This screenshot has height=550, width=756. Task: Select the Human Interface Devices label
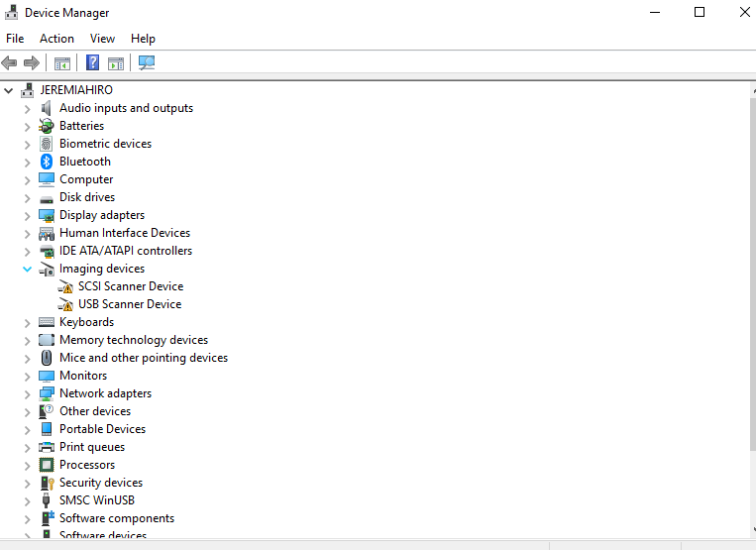pyautogui.click(x=125, y=233)
